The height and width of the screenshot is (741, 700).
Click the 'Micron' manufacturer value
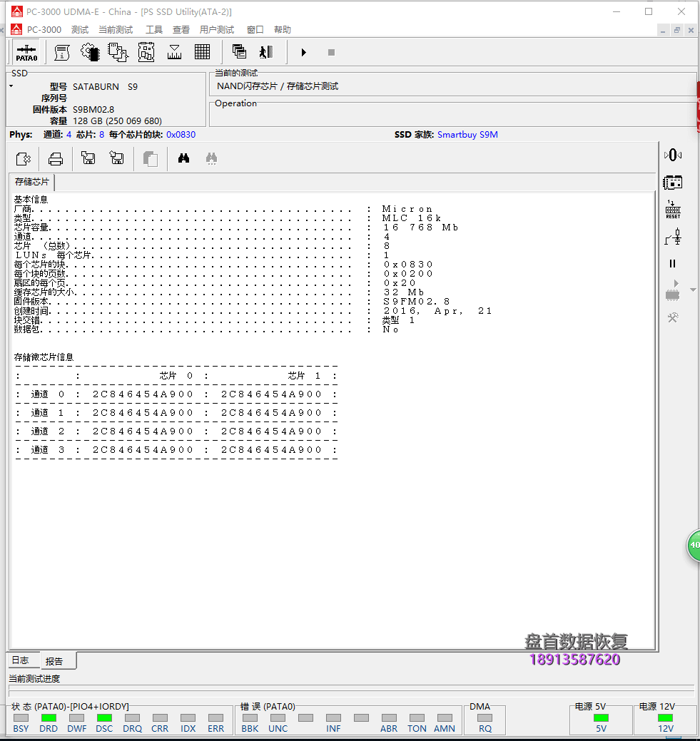[407, 209]
